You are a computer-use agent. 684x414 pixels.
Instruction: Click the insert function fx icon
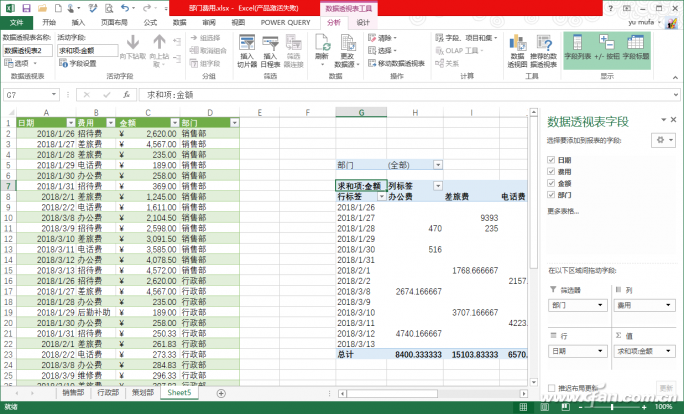[x=126, y=95]
